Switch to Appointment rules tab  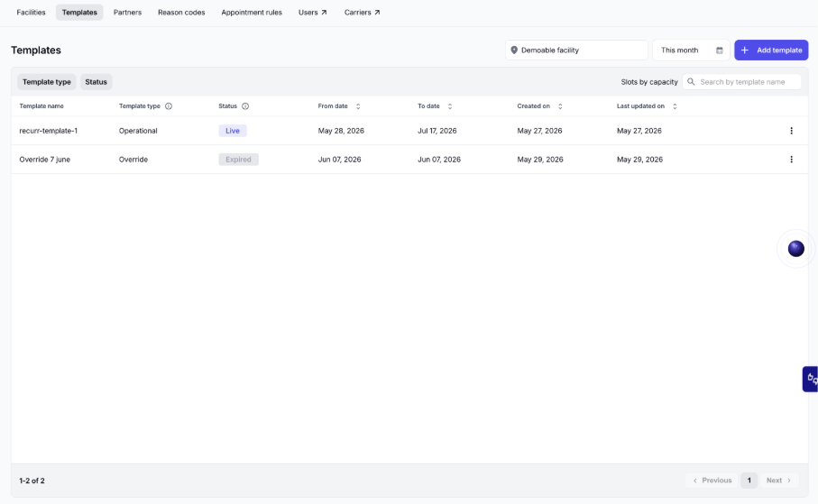click(252, 12)
